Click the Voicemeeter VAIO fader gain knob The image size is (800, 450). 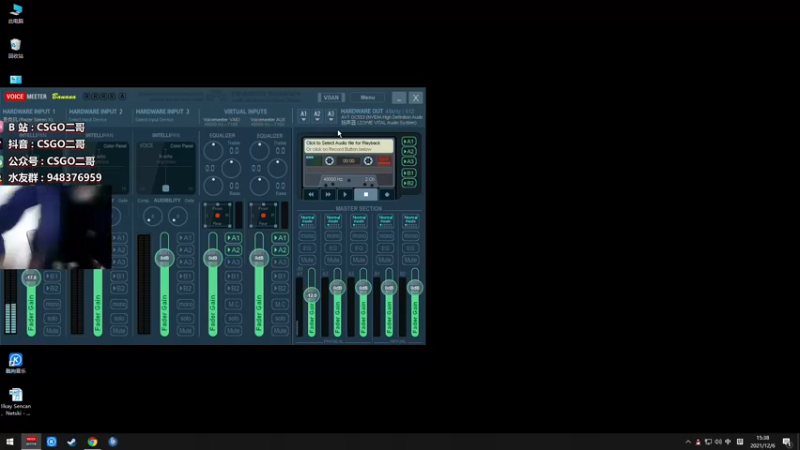pos(213,258)
